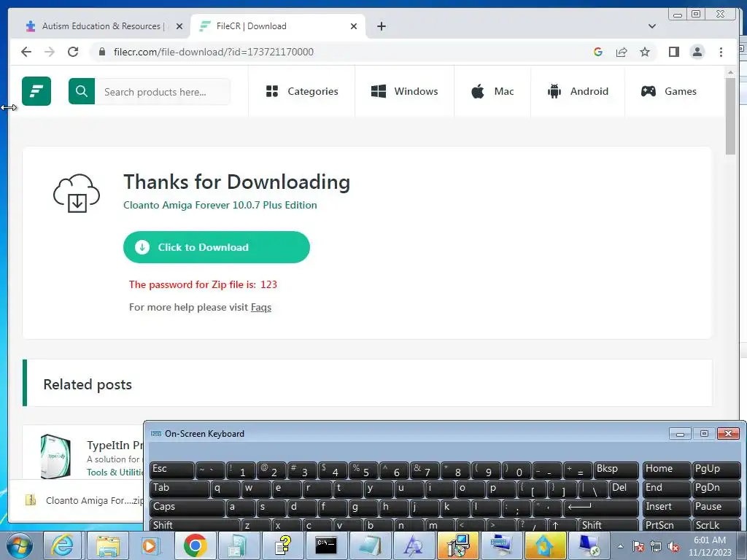Viewport: 747px width, 560px height.
Task: Show hidden tray icons arrow
Action: [x=620, y=546]
